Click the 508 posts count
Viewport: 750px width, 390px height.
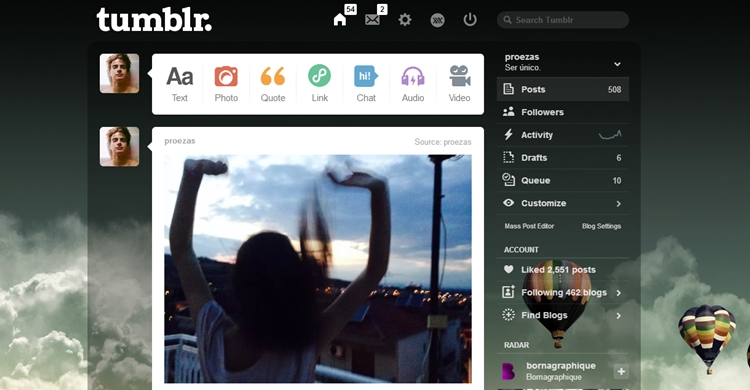pyautogui.click(x=614, y=89)
